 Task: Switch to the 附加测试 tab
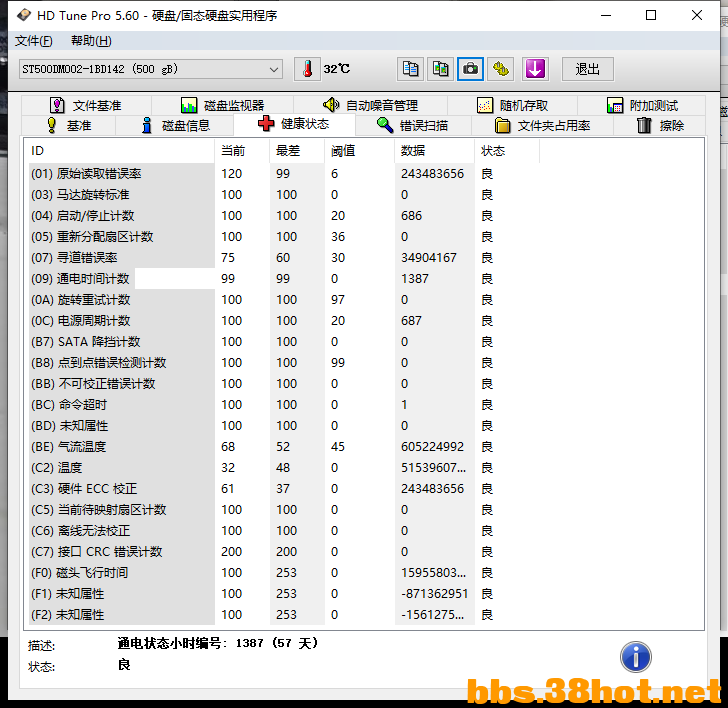pos(642,105)
